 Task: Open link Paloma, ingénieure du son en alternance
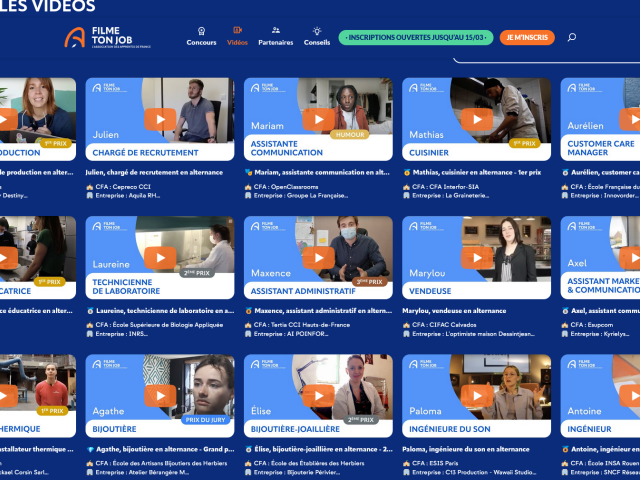[x=466, y=449]
